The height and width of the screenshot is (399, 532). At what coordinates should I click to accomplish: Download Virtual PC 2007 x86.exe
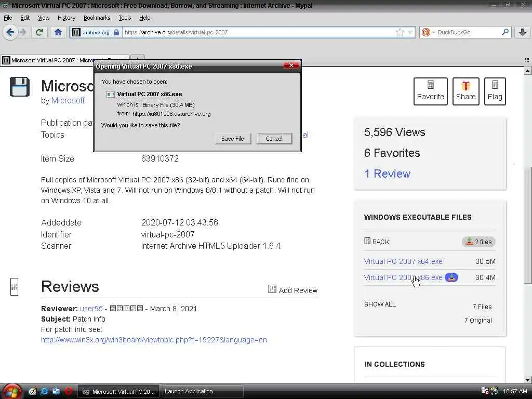pos(403,277)
